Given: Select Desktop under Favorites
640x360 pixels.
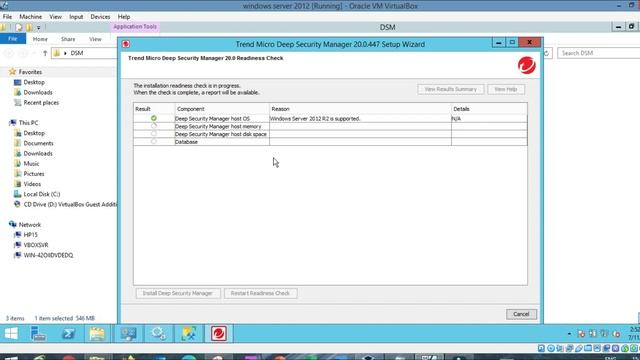Looking at the screenshot, I should 34,82.
